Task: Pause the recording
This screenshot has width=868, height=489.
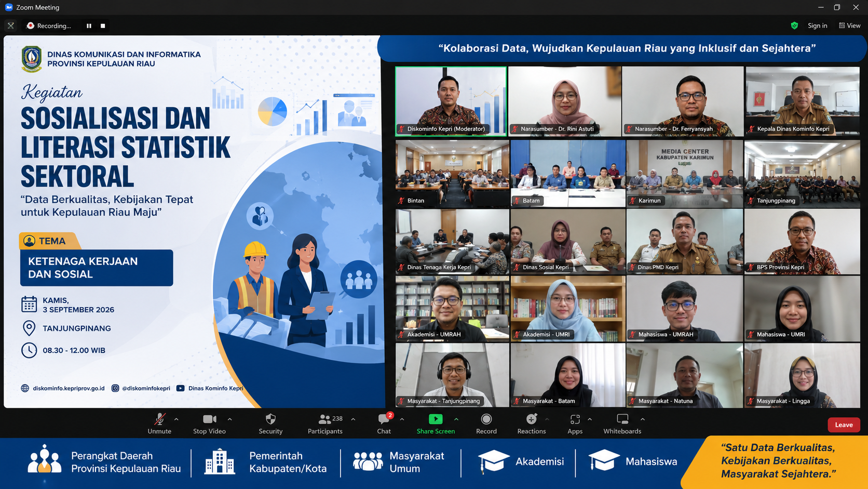Action: coord(89,25)
